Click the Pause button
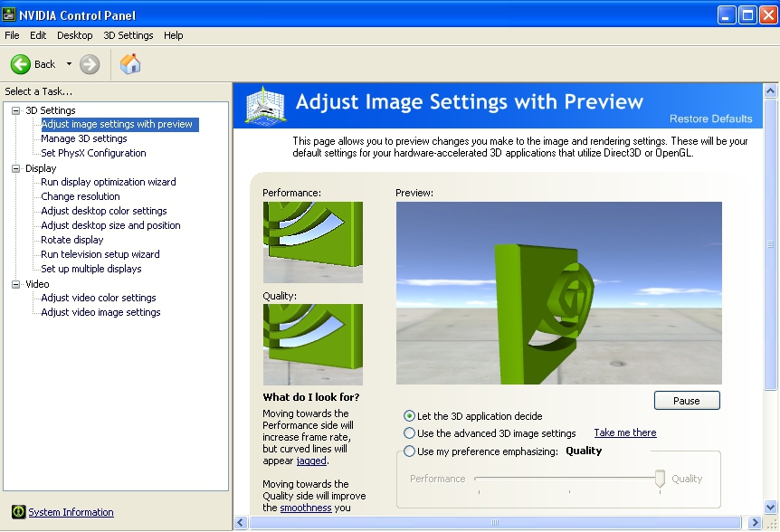The image size is (780, 532). point(687,400)
